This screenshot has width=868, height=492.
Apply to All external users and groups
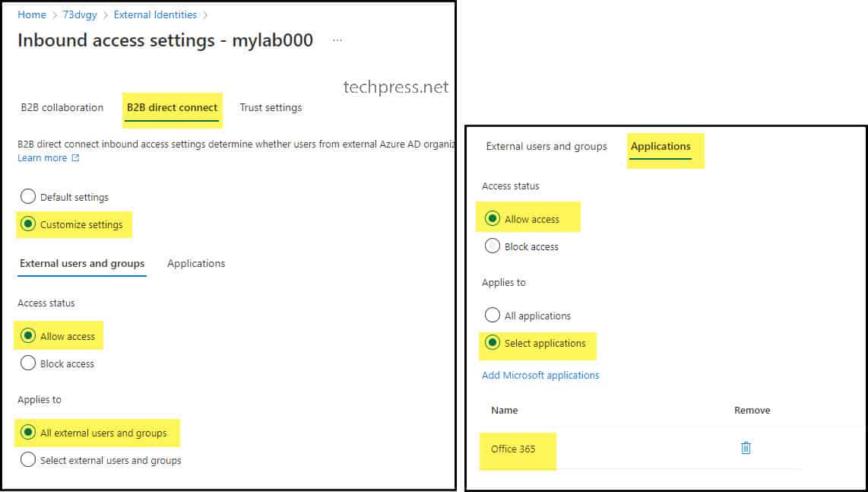[x=28, y=432]
